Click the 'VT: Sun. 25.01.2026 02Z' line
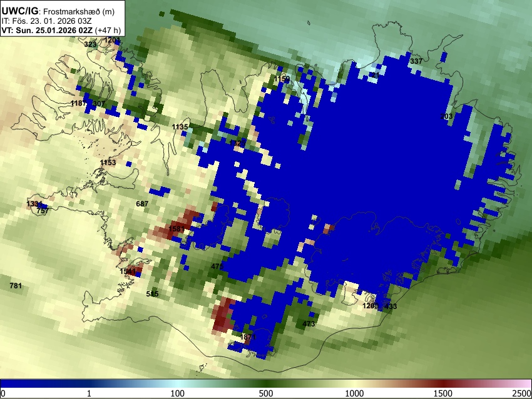 (47, 30)
